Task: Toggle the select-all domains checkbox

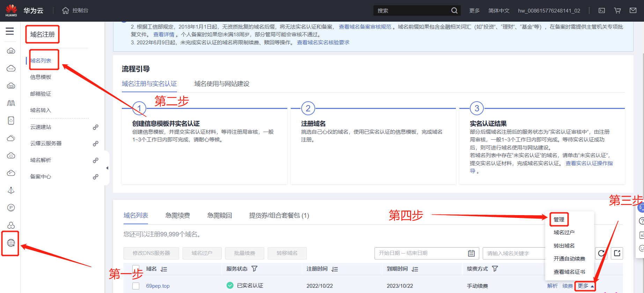Action: [x=136, y=268]
